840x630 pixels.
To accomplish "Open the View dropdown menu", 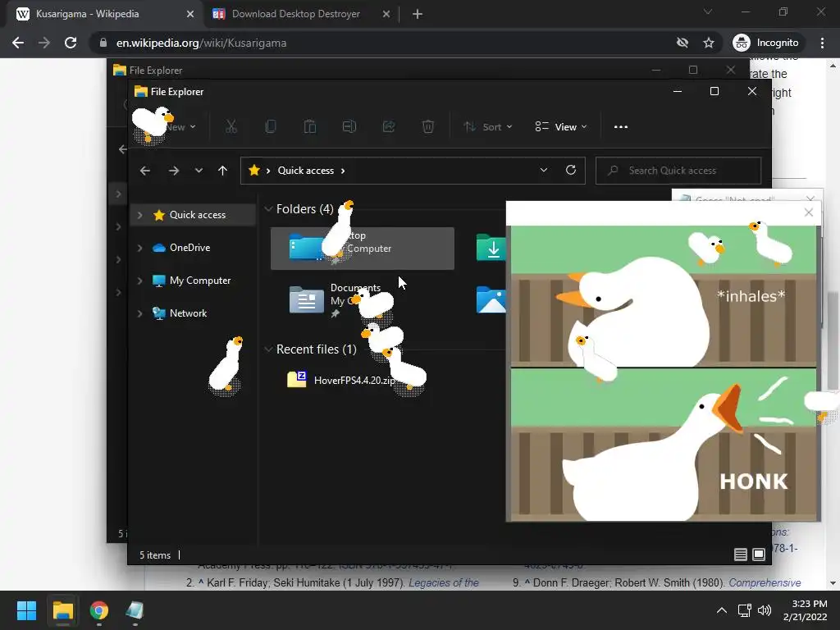I will [561, 127].
